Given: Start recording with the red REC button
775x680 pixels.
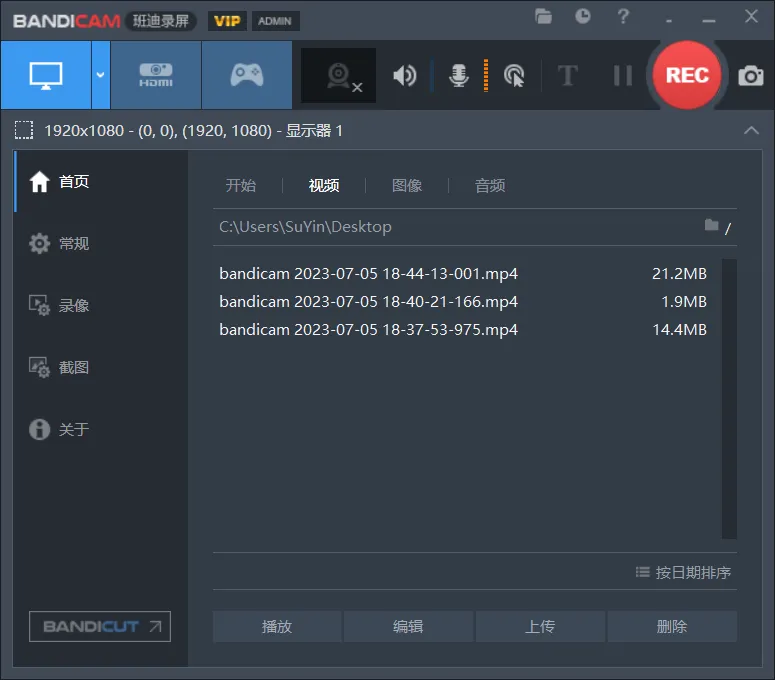Looking at the screenshot, I should tap(687, 75).
